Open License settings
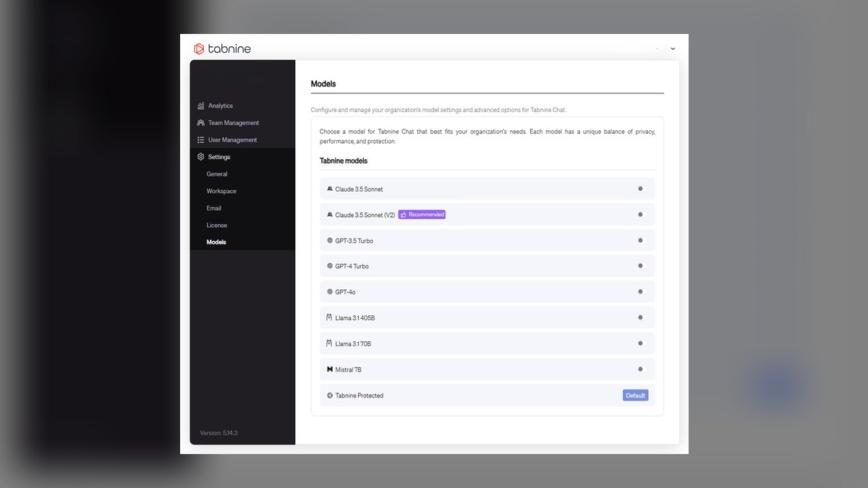The image size is (868, 488). click(217, 225)
